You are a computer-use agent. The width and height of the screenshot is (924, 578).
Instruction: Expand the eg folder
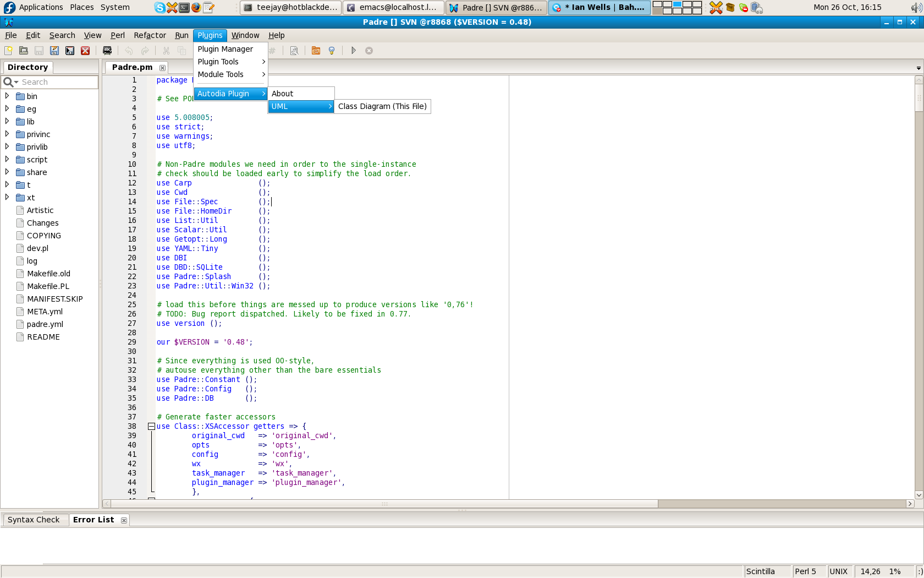[x=7, y=108]
